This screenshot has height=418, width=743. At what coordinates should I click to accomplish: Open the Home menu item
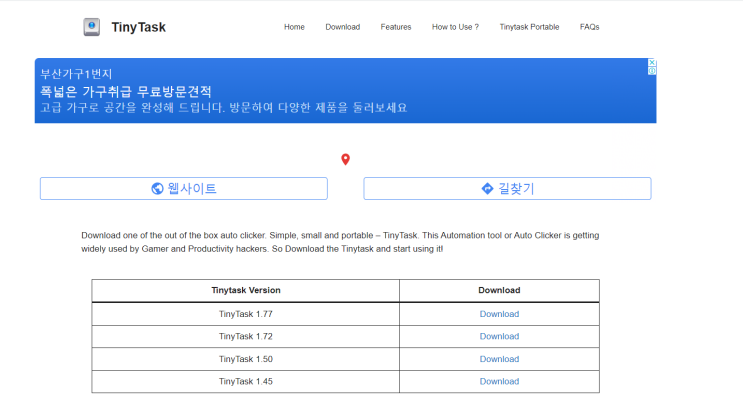(294, 27)
